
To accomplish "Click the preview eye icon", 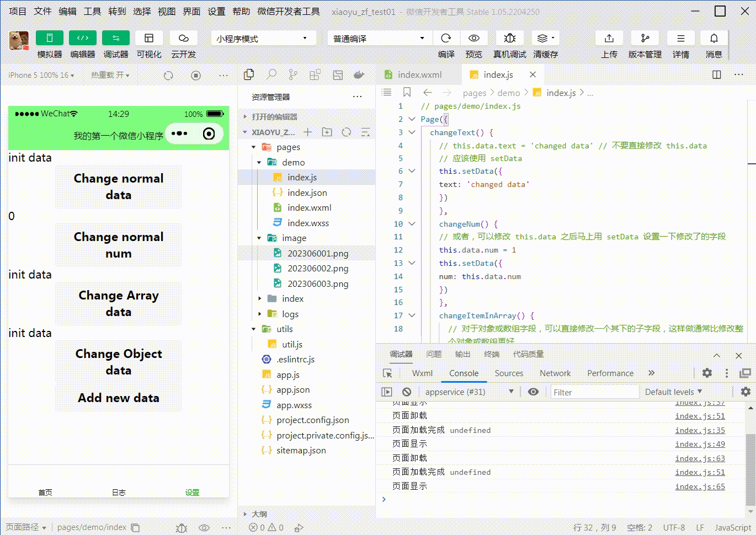I will tap(473, 38).
